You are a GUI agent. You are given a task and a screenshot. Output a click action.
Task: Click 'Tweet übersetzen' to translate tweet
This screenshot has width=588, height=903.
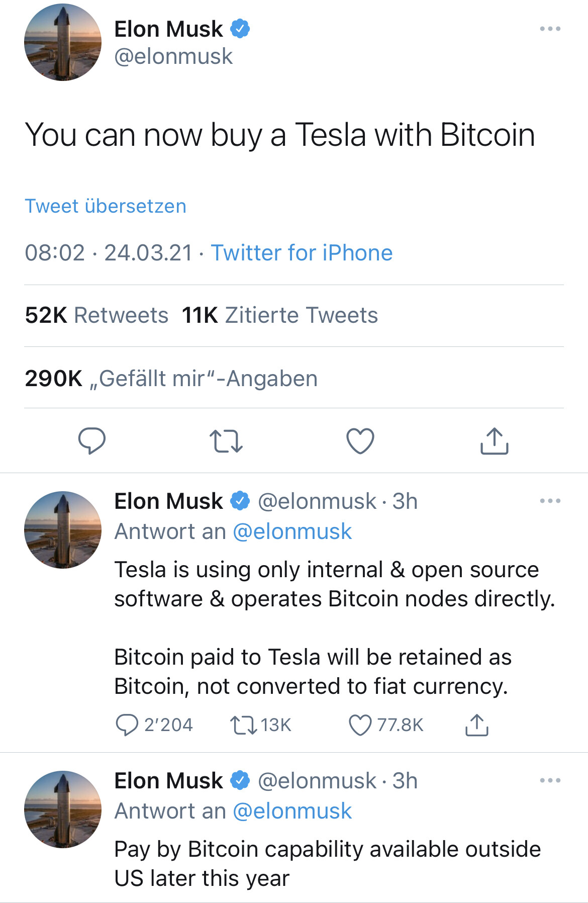pos(106,206)
